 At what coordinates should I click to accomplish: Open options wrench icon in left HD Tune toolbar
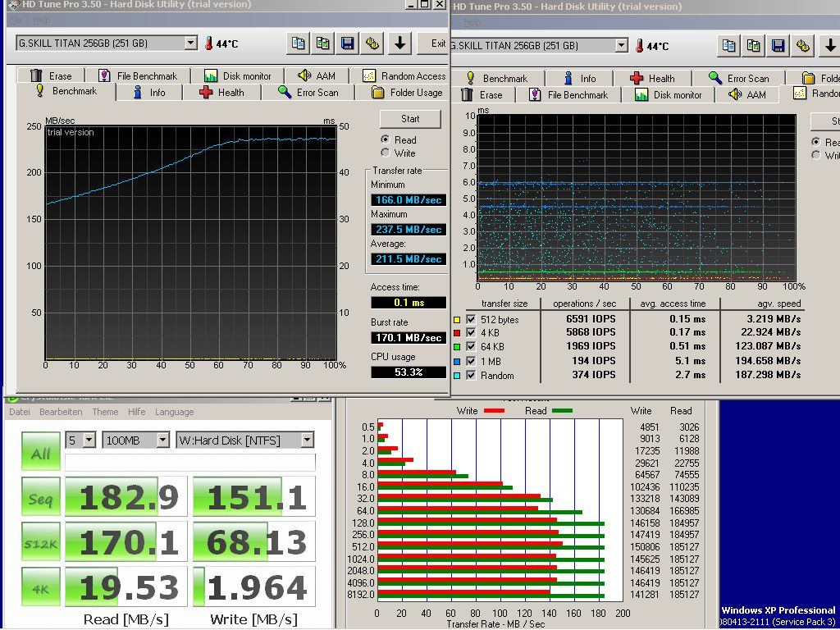(x=373, y=43)
